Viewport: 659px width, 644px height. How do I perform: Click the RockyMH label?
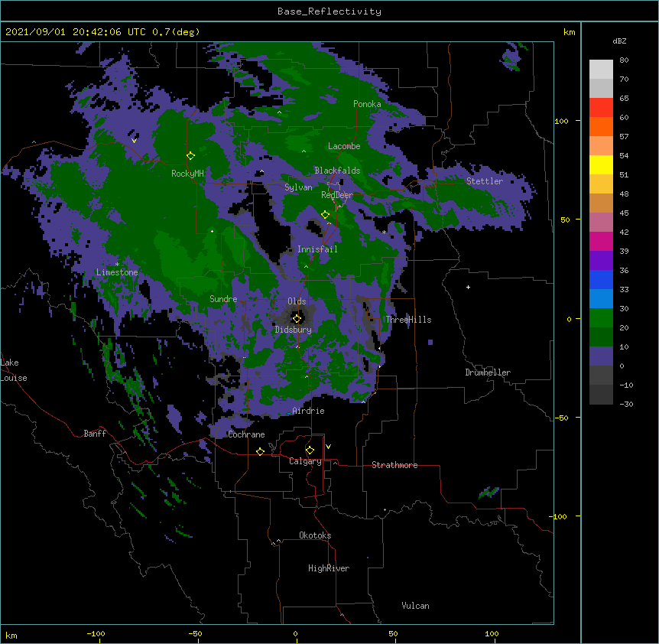coord(187,174)
